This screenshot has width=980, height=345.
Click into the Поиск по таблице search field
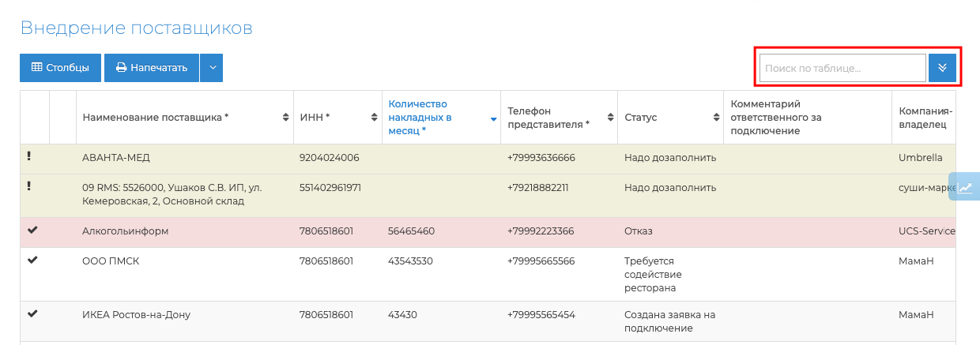click(842, 69)
